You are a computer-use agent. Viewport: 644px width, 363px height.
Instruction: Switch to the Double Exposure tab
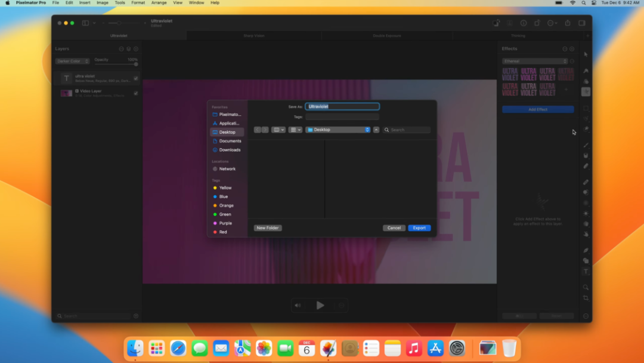click(x=387, y=36)
